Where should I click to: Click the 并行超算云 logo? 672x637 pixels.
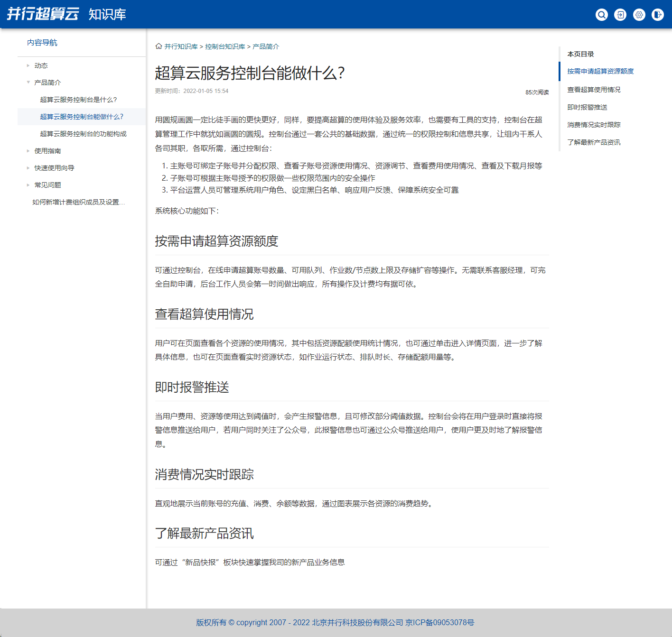point(43,14)
